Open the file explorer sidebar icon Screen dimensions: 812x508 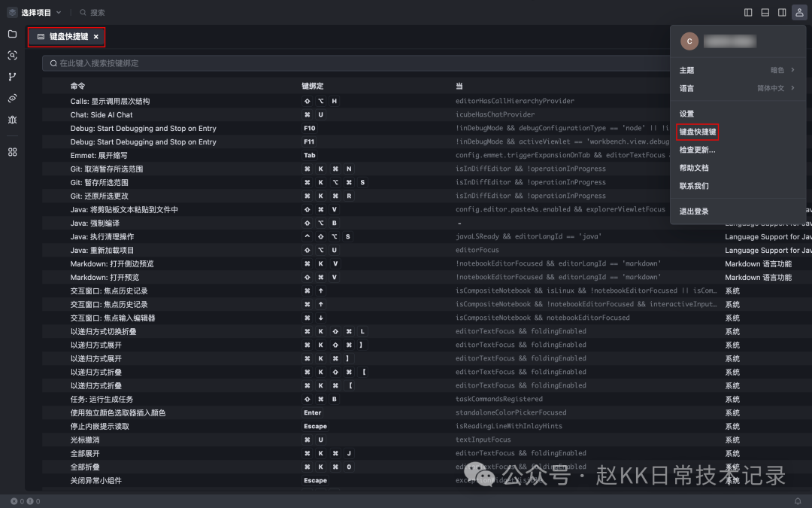point(12,34)
